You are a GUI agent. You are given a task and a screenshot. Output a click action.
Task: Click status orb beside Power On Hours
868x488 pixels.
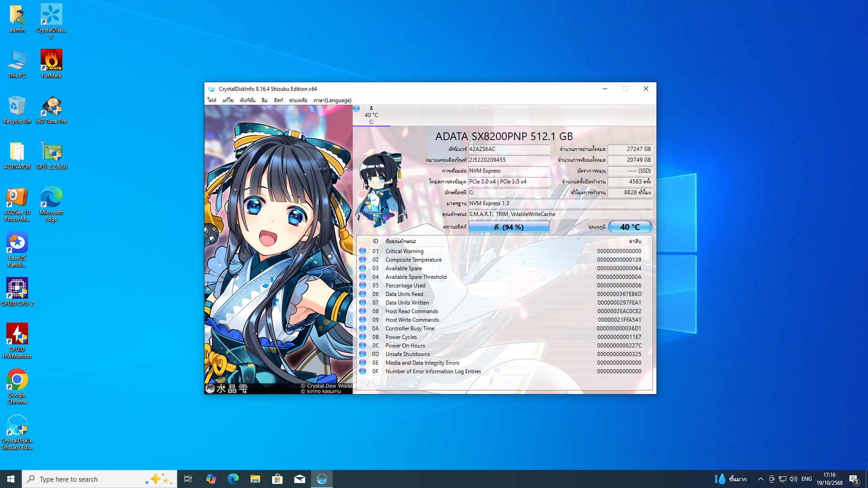click(363, 346)
